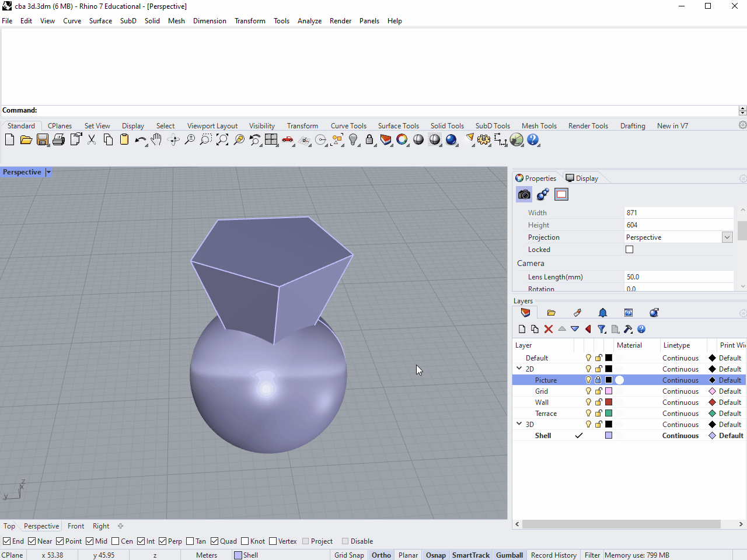Open the Solid menu
The height and width of the screenshot is (560, 747).
[152, 21]
